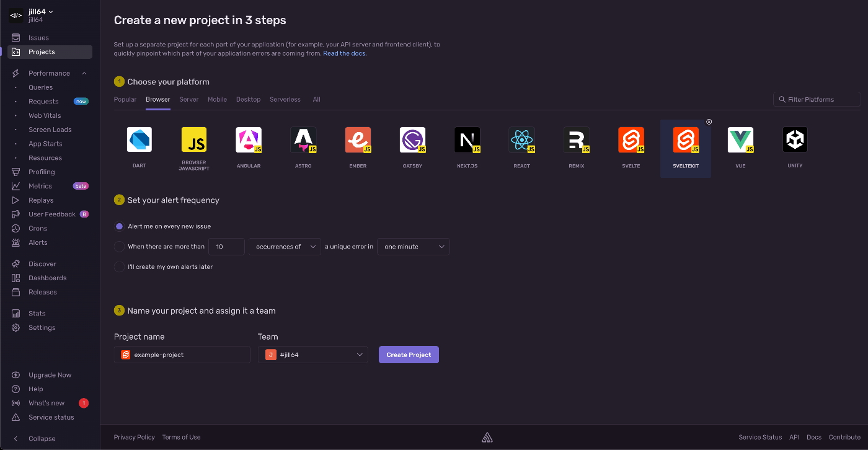Switch to the Serverless platform tab

point(285,99)
